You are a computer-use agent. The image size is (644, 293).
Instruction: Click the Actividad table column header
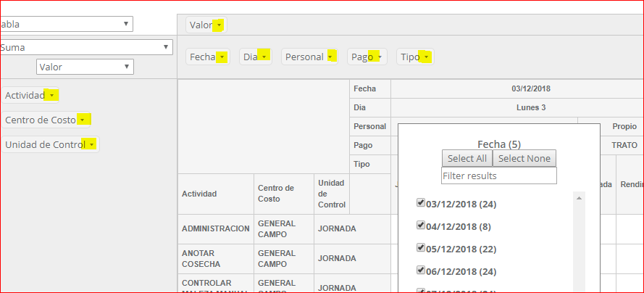(x=216, y=194)
